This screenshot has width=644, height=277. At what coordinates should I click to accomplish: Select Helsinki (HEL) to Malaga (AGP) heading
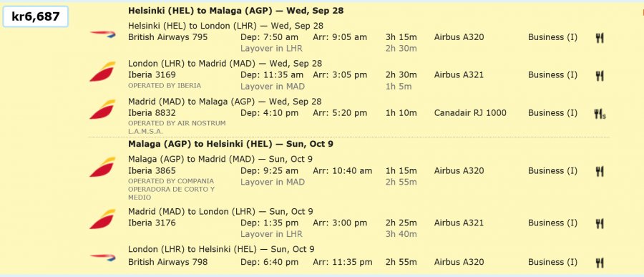(x=235, y=11)
